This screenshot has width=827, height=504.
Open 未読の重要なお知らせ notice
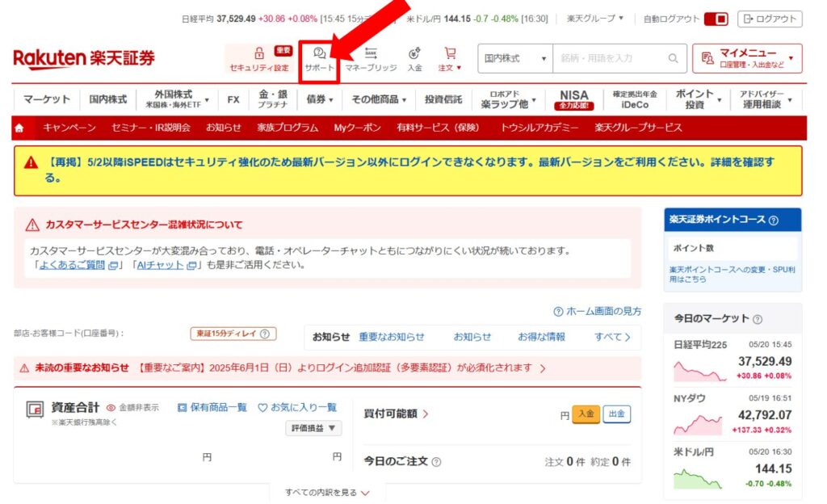click(x=328, y=368)
